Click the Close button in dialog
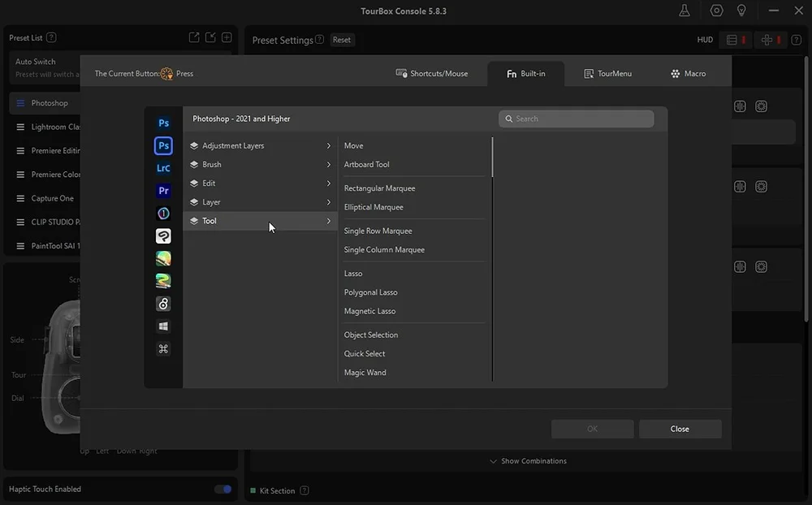 pyautogui.click(x=680, y=429)
